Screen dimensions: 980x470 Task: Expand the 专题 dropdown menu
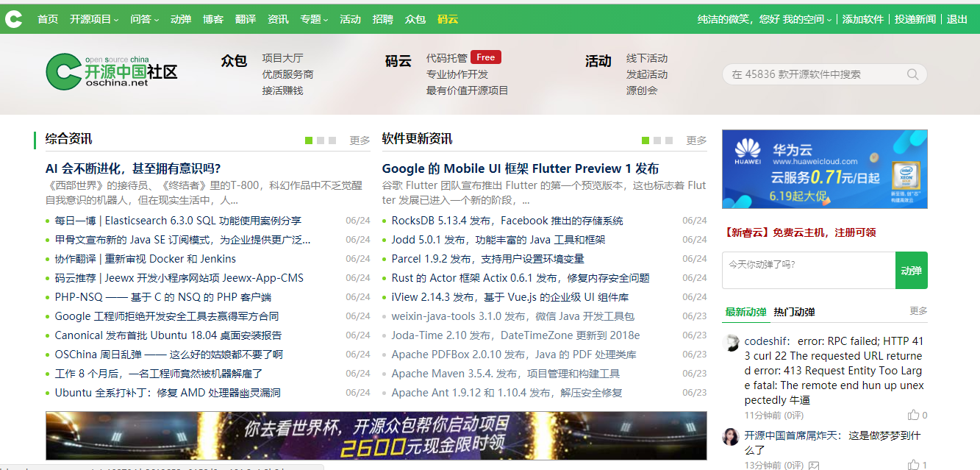(314, 19)
